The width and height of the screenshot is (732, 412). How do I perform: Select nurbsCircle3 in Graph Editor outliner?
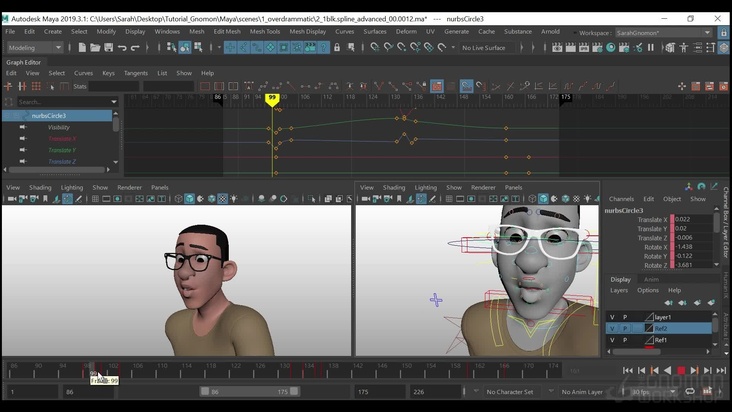(57, 115)
